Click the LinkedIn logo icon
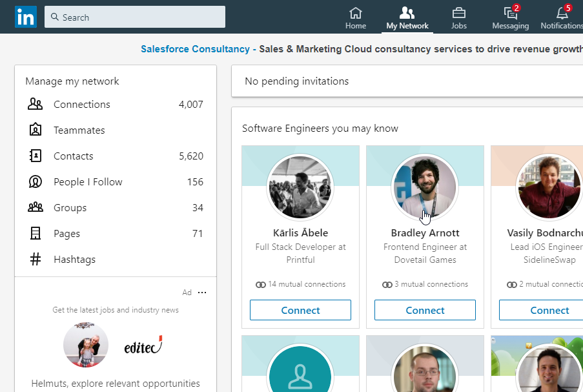 tap(26, 17)
